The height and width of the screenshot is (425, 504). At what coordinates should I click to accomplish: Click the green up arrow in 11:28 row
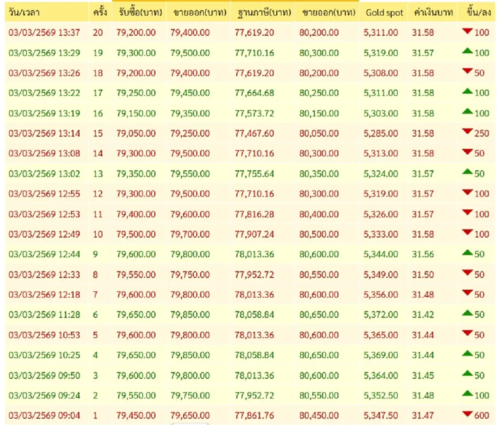coord(467,314)
